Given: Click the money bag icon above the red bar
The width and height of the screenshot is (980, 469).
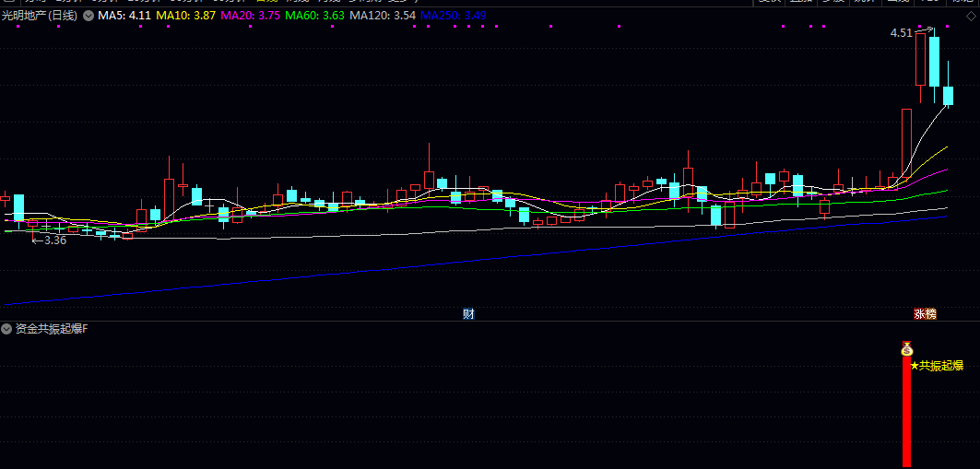Looking at the screenshot, I should tap(906, 348).
